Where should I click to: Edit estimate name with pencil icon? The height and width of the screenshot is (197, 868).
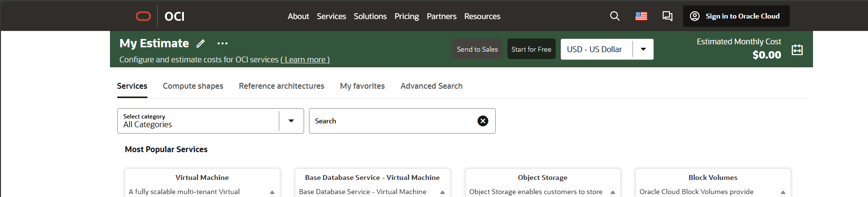tap(200, 43)
